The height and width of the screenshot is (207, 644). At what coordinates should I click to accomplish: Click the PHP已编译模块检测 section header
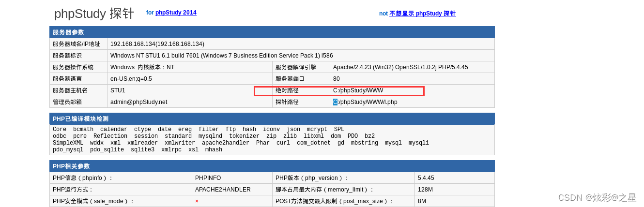(80, 119)
